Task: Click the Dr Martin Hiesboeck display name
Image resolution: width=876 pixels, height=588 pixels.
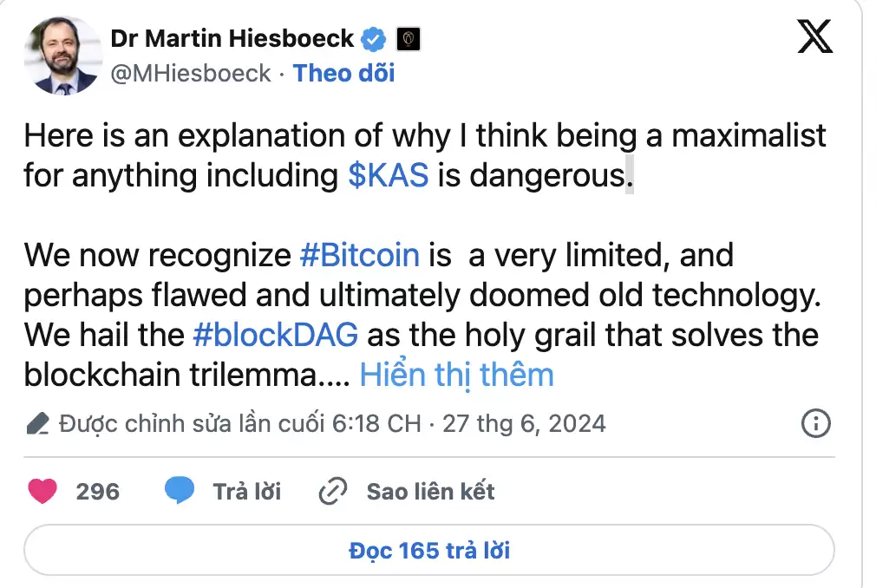Action: tap(232, 39)
